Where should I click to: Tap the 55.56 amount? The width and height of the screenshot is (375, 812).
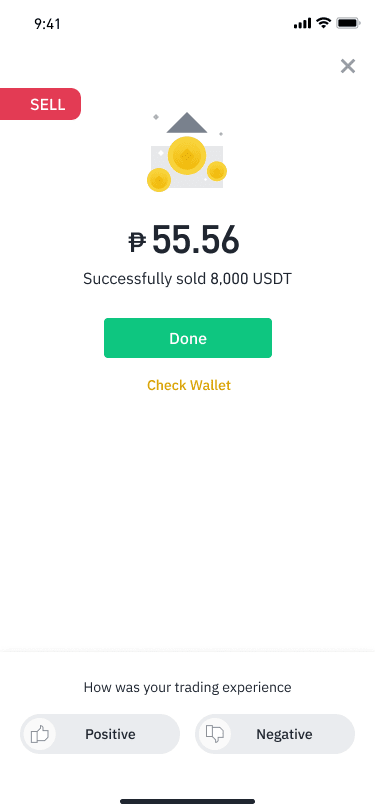(196, 240)
